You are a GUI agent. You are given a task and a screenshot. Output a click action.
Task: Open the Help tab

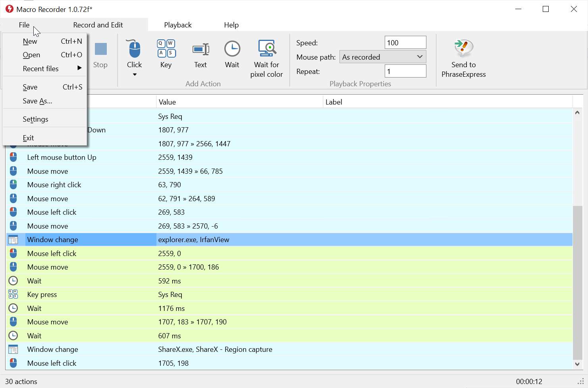pyautogui.click(x=231, y=25)
